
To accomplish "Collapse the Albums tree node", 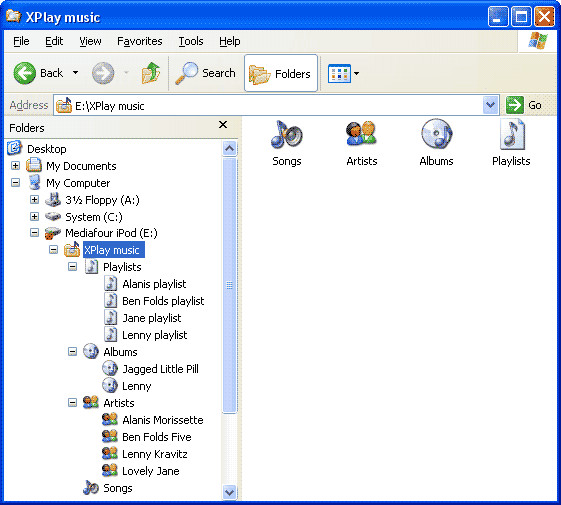I will (72, 351).
